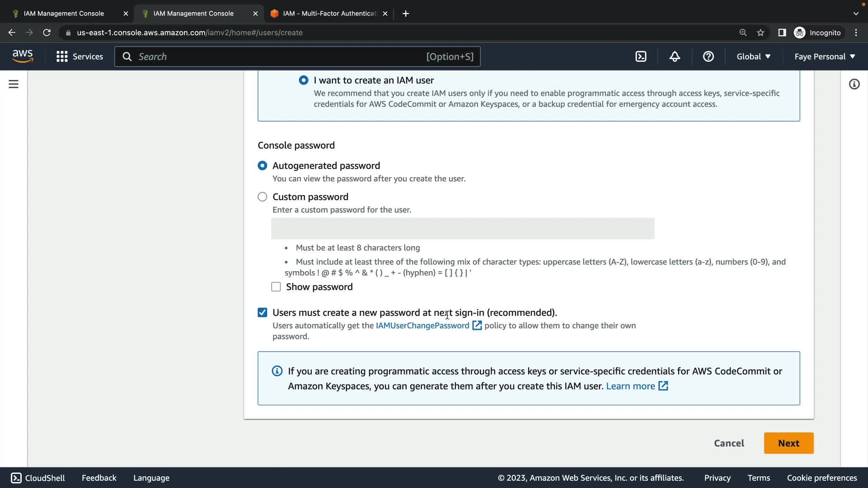Open the info panel icon on right
The image size is (868, 488).
(854, 84)
